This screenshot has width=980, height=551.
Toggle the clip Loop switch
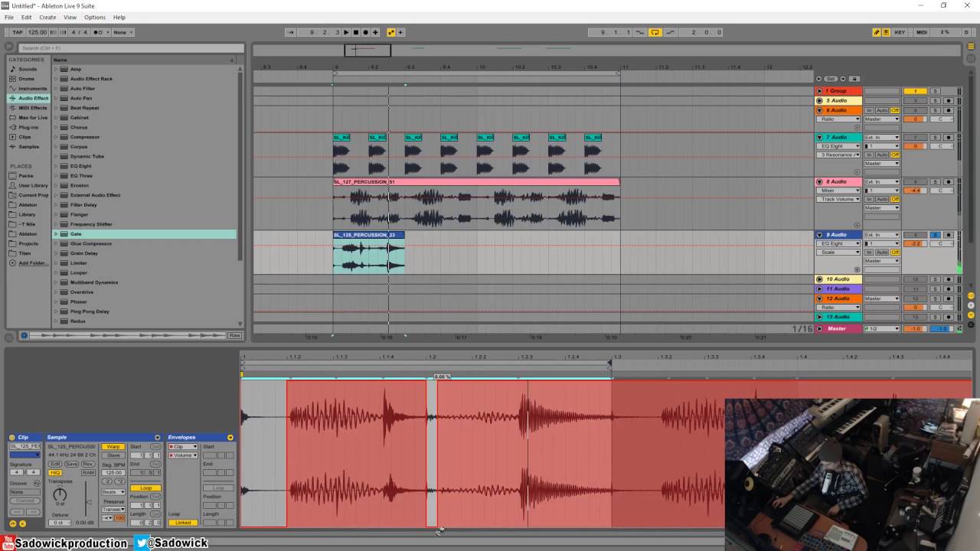[145, 487]
